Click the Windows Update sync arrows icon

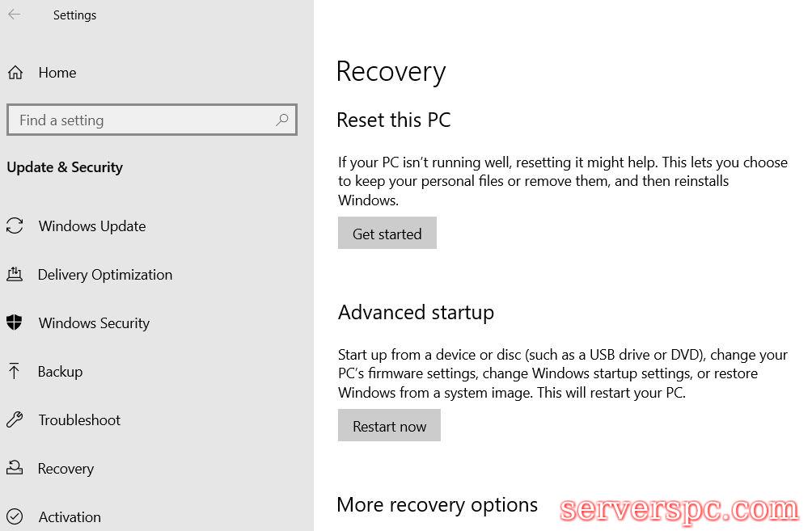(x=15, y=226)
